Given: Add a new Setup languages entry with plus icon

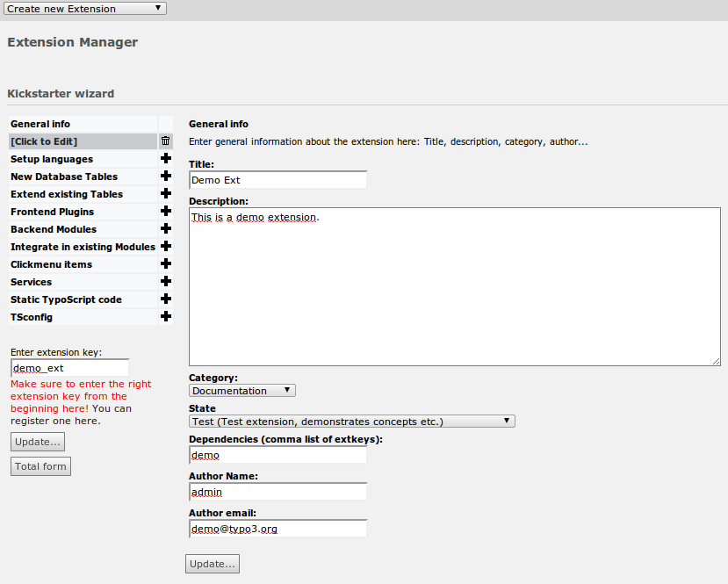Looking at the screenshot, I should click(x=165, y=159).
